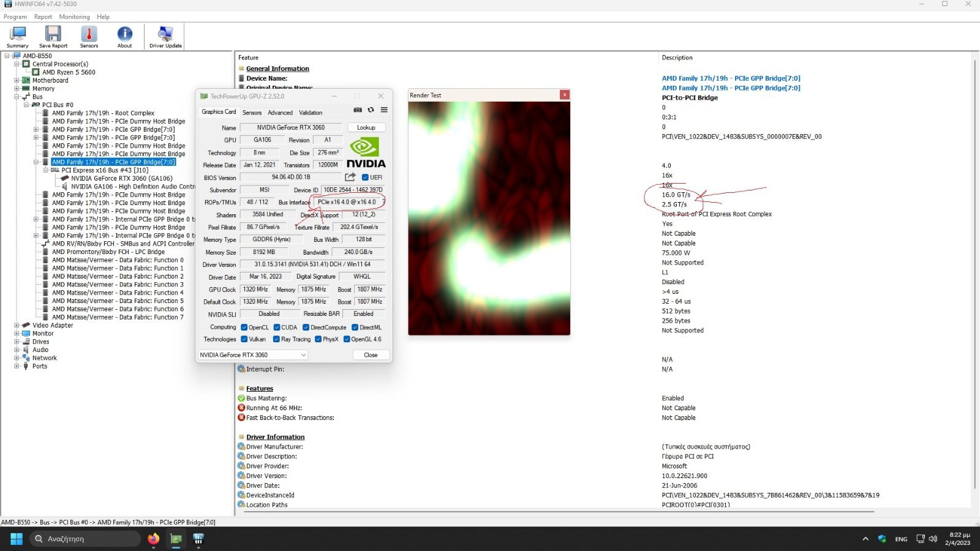This screenshot has width=980, height=551.
Task: Open GPU selection dropdown in GPU-Z
Action: coord(253,355)
